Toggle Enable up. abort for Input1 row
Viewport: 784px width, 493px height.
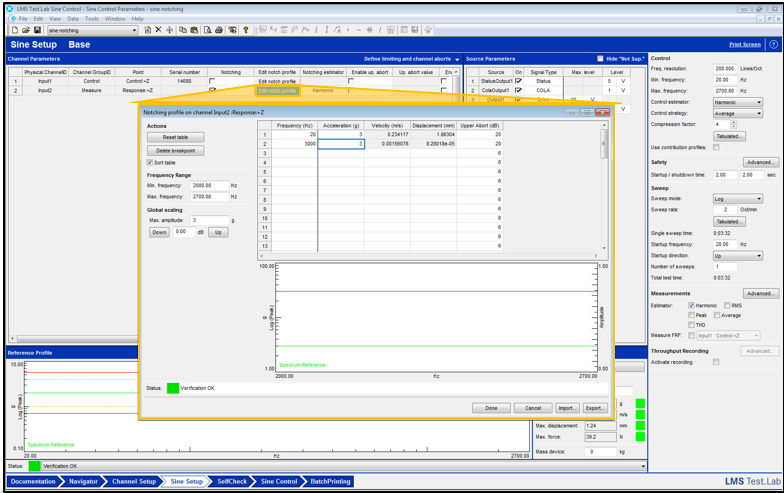pyautogui.click(x=351, y=81)
